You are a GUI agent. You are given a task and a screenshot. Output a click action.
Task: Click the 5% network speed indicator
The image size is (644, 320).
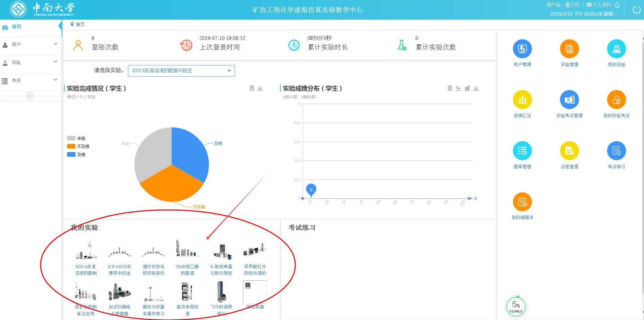coord(516,305)
